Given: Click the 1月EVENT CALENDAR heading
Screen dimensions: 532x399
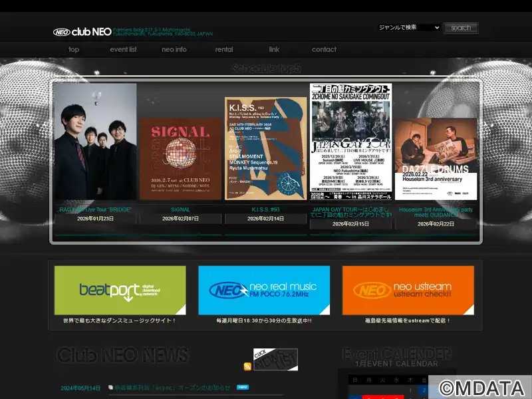Looking at the screenshot, I should coord(396,364).
